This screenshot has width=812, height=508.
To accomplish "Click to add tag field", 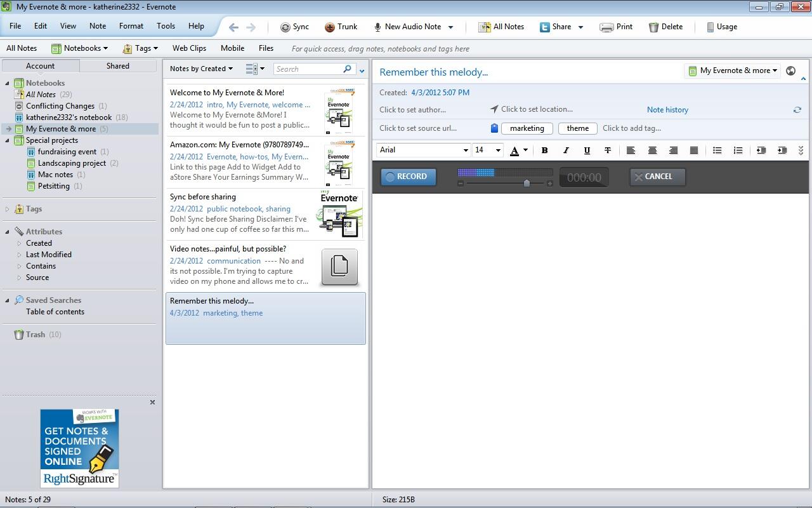I will (x=632, y=128).
